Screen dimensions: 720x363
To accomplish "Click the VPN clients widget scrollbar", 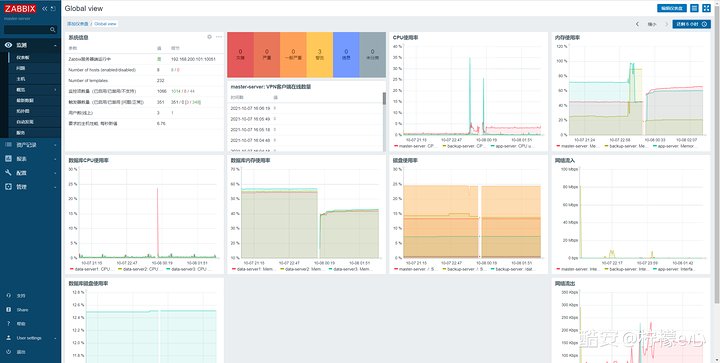I will click(384, 98).
